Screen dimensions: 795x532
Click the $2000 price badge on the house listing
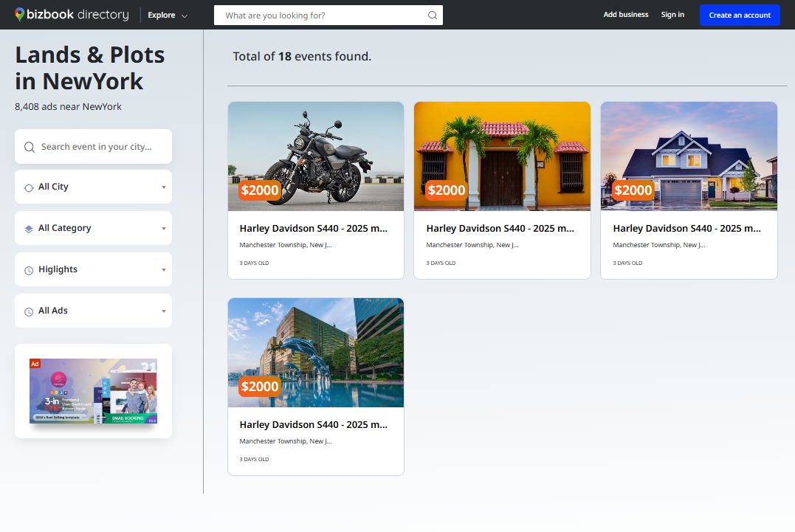(633, 190)
